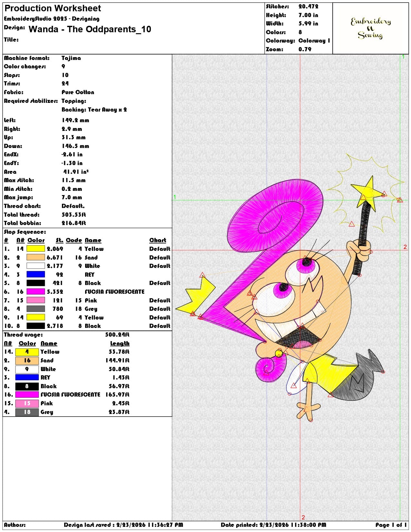Screen dimensions: 411x532
Task: Click the Thread usage Sand swatch labeled 16
Action: pyautogui.click(x=27, y=360)
